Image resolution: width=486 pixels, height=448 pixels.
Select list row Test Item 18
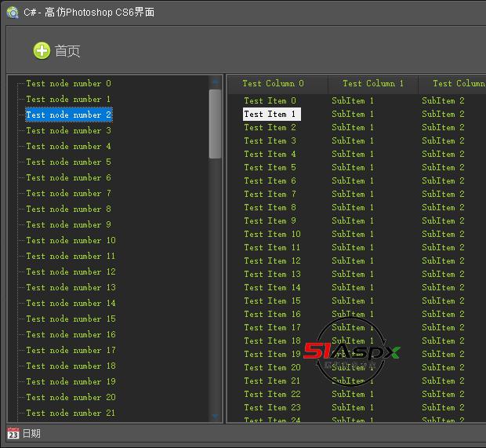(x=273, y=341)
